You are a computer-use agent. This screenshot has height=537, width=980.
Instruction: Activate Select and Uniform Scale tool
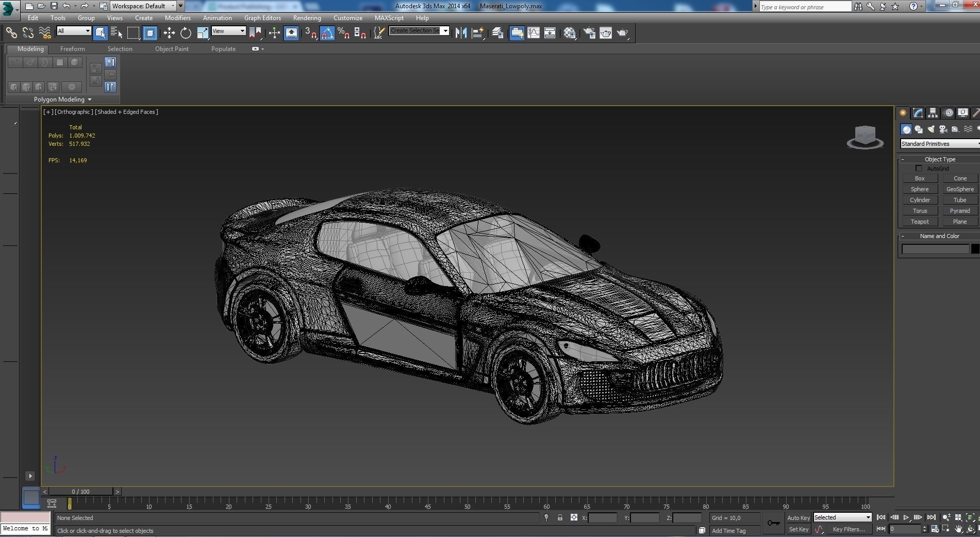pyautogui.click(x=203, y=33)
